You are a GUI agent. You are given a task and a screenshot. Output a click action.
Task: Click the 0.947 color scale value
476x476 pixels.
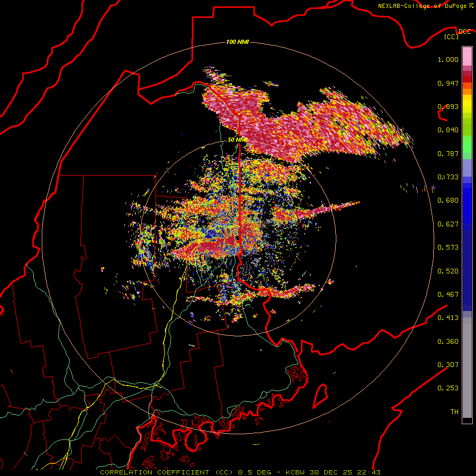[448, 83]
